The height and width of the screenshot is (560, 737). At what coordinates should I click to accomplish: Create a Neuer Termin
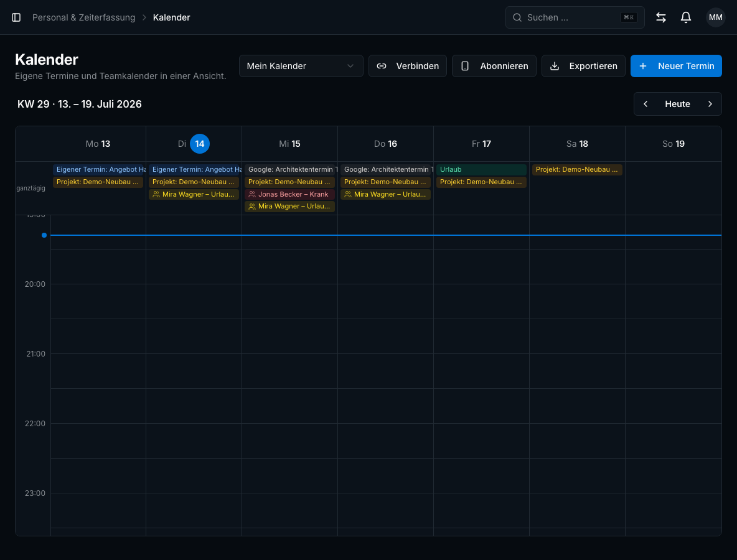coord(676,66)
